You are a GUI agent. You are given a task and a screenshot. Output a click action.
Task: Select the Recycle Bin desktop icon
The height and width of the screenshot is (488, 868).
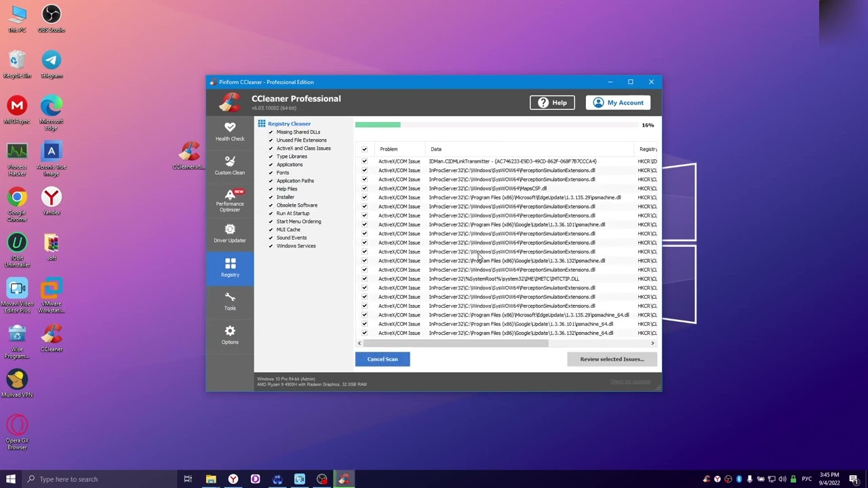tap(17, 64)
